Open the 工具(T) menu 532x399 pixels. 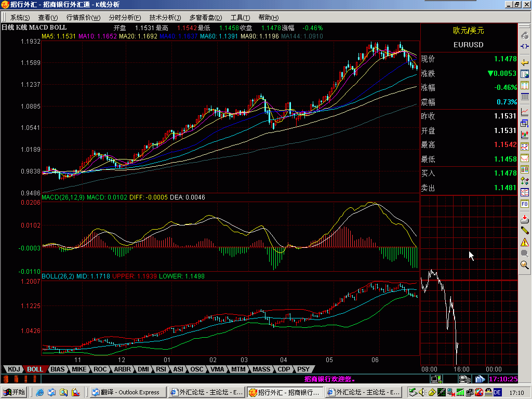point(240,17)
